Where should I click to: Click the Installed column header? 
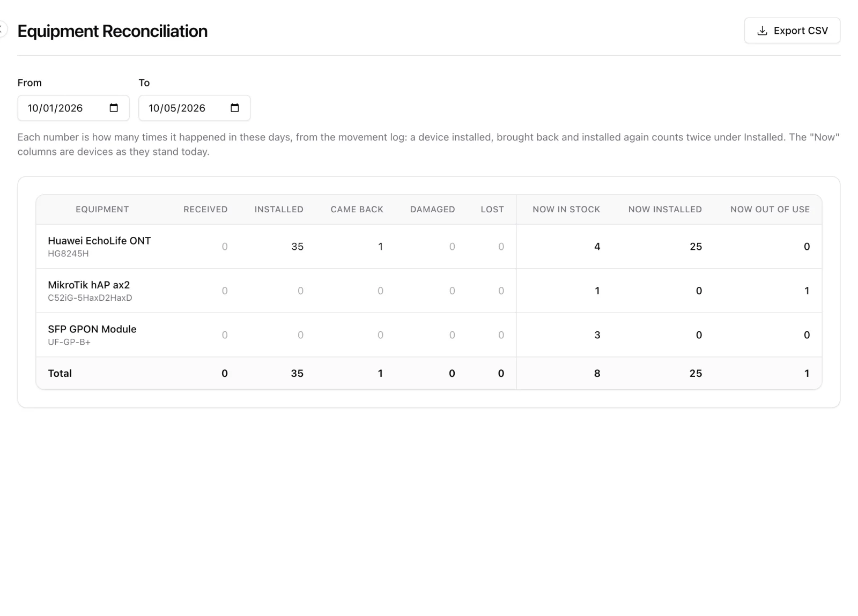click(x=279, y=210)
